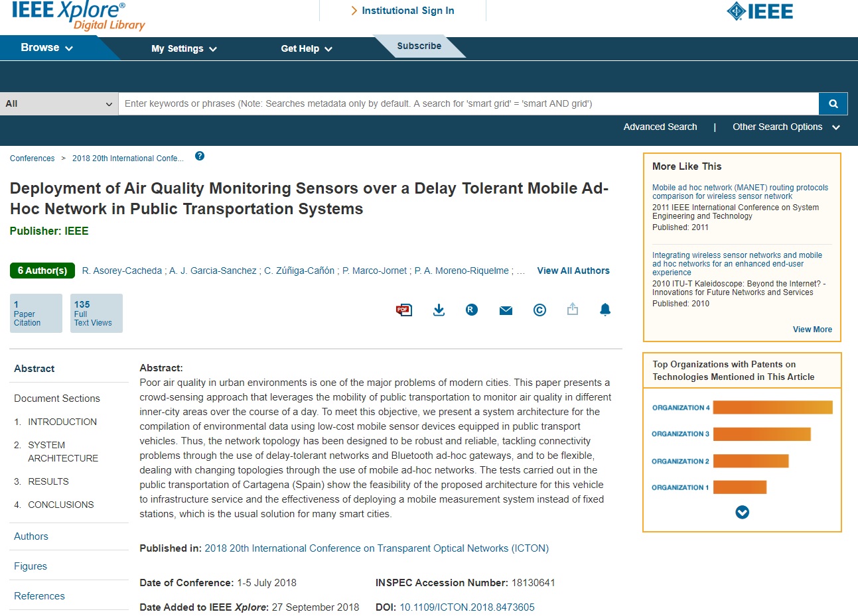The width and height of the screenshot is (858, 616).
Task: Click the share export icon
Action: (x=573, y=309)
